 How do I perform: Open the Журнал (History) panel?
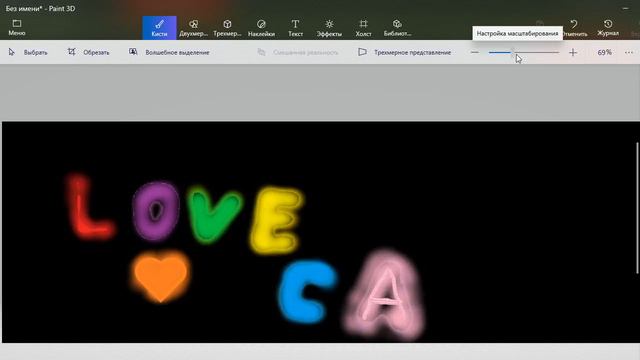(608, 28)
